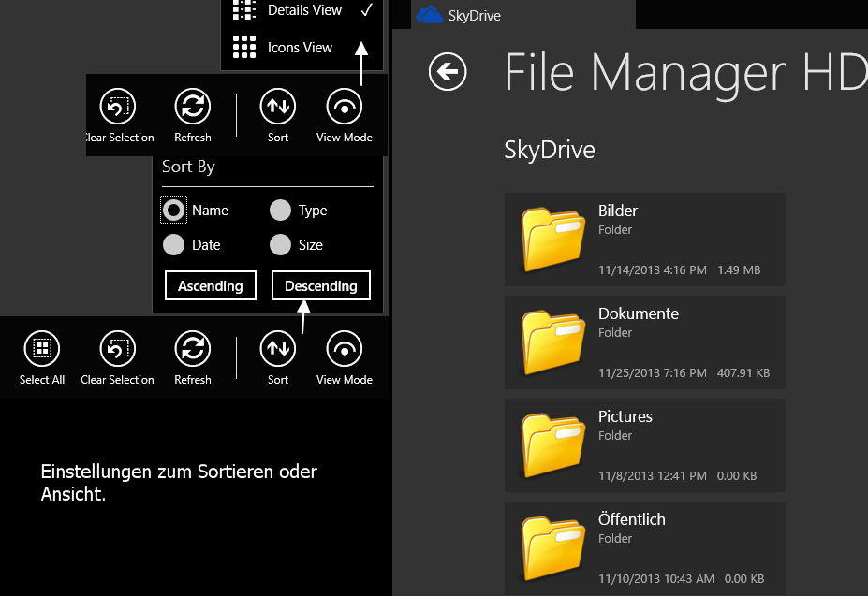Screen dimensions: 868x596
Task: Select the Name sort radio button
Action: (x=174, y=211)
